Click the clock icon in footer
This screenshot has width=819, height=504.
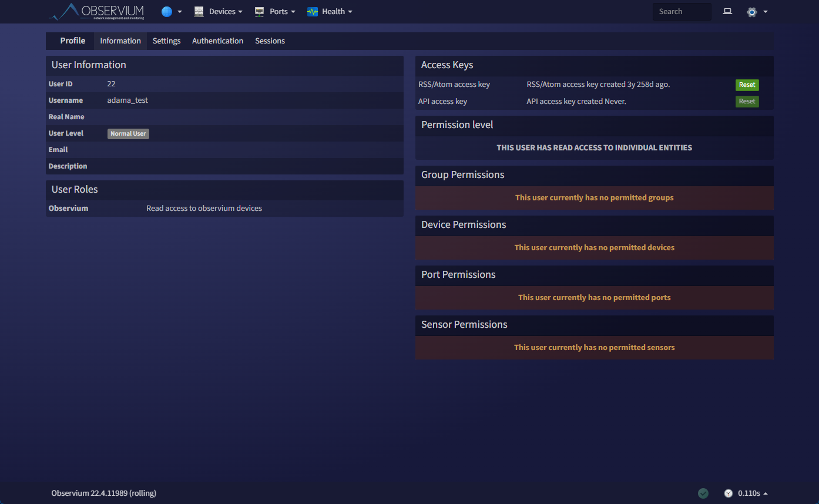(x=729, y=493)
